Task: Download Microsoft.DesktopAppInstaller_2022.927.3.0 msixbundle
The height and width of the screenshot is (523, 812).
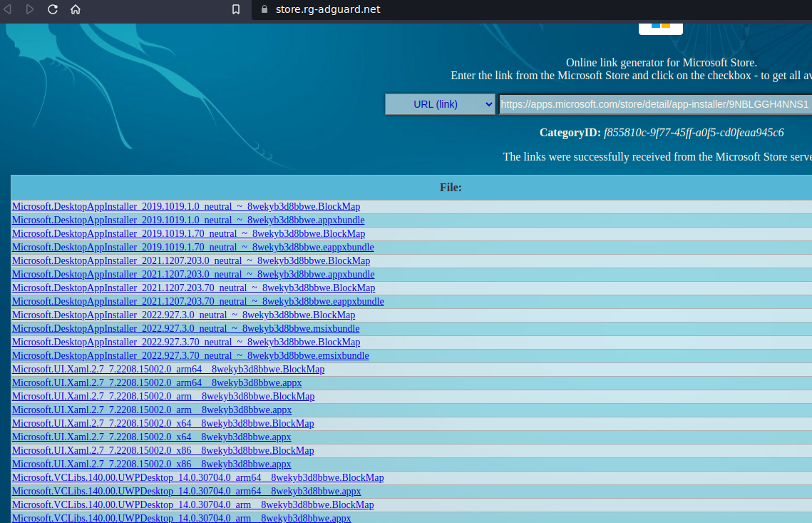Action: click(x=185, y=328)
